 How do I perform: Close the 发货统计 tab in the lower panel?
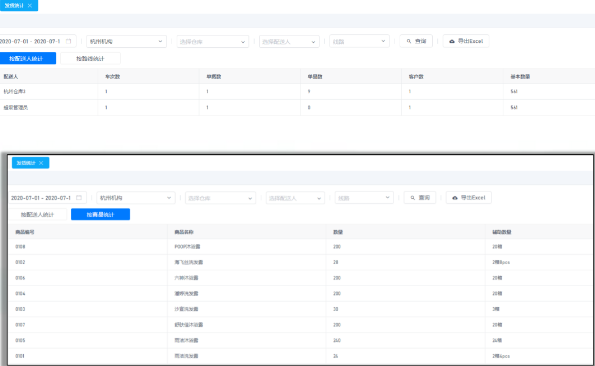[x=41, y=163]
